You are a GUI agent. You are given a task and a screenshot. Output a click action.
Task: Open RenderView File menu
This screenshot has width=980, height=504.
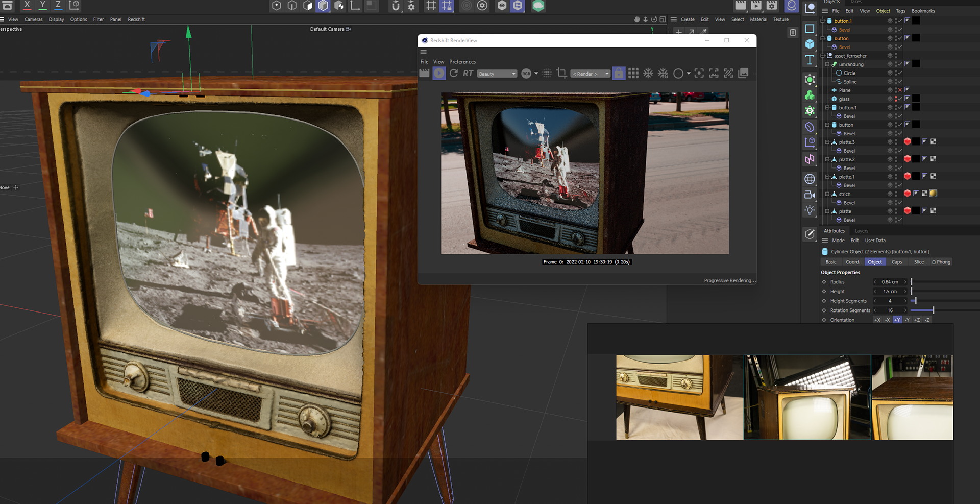pyautogui.click(x=424, y=62)
